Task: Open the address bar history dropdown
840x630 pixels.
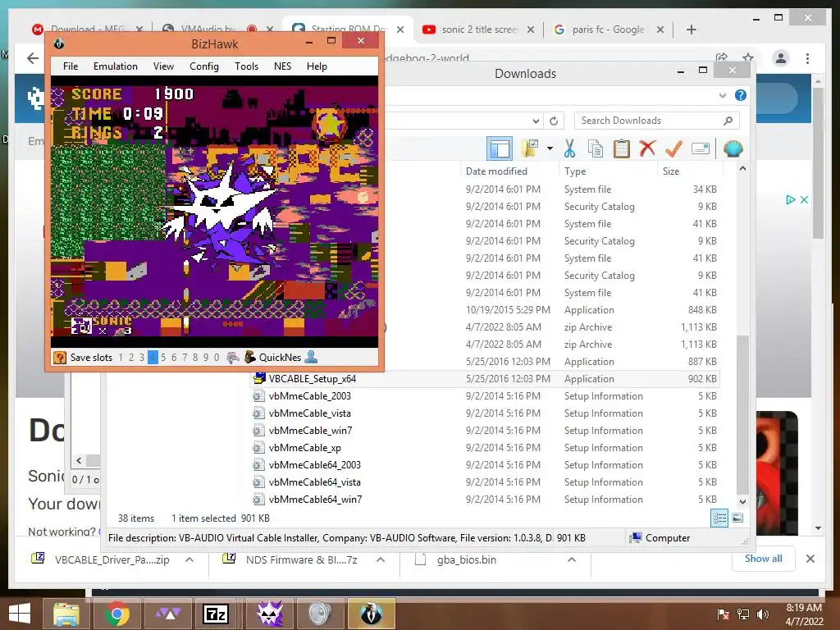Action: (536, 121)
